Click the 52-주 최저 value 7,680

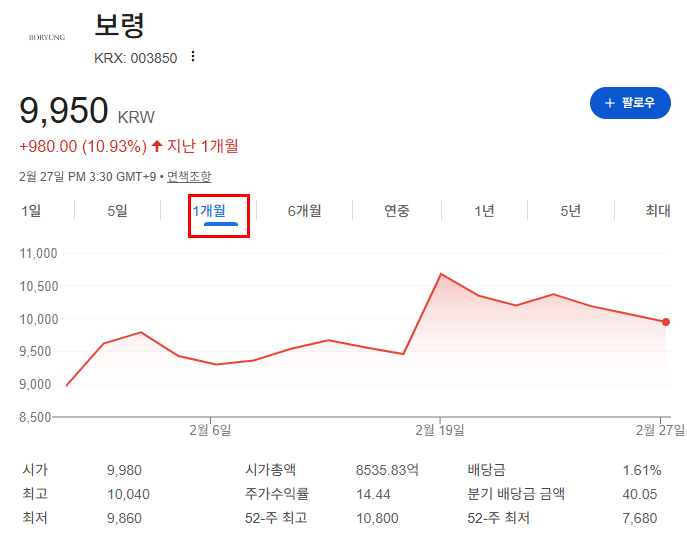pos(640,519)
